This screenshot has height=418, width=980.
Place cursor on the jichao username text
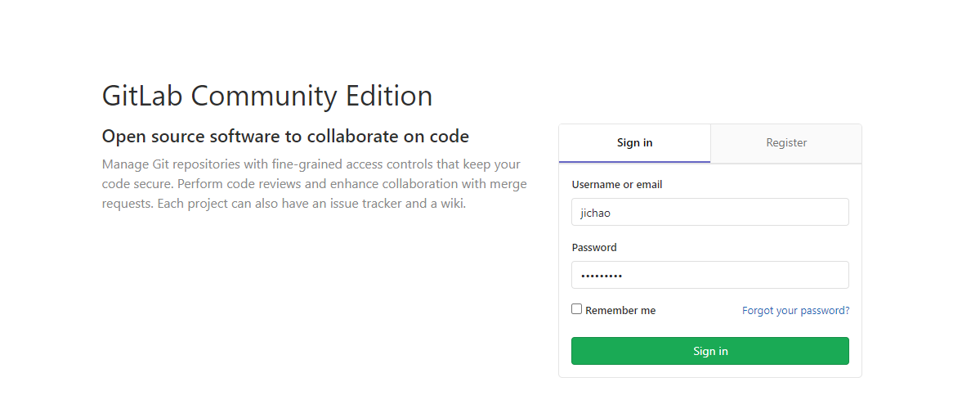pyautogui.click(x=595, y=213)
